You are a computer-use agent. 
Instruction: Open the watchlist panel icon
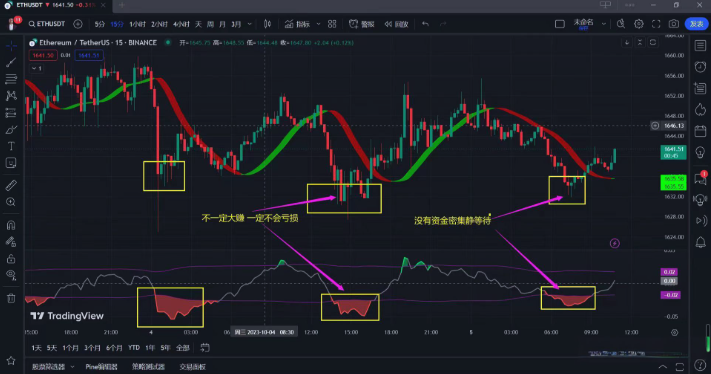pos(700,45)
